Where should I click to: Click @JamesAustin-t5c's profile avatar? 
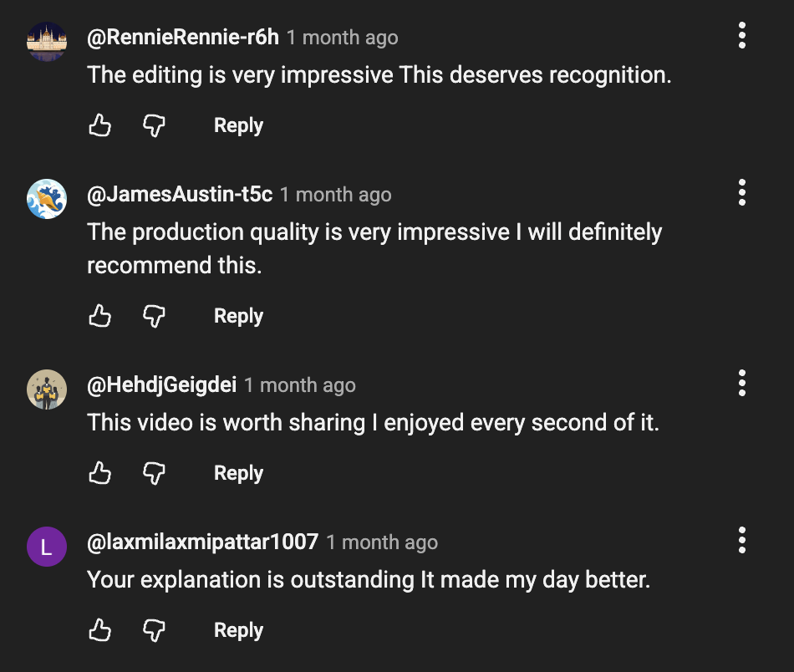click(x=47, y=199)
